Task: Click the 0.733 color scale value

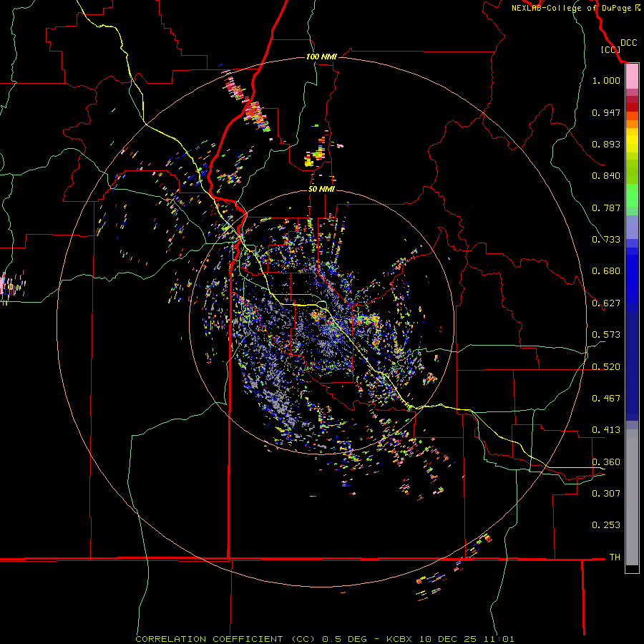Action: [606, 240]
